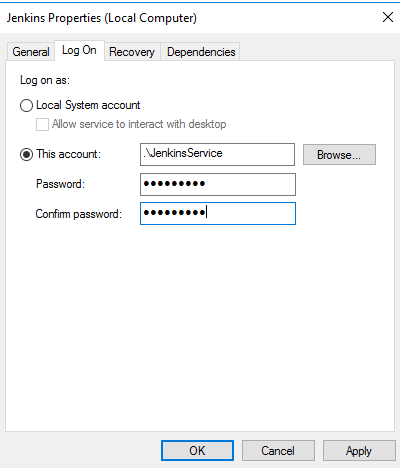
Task: Confirm changes with the OK button
Action: (197, 451)
